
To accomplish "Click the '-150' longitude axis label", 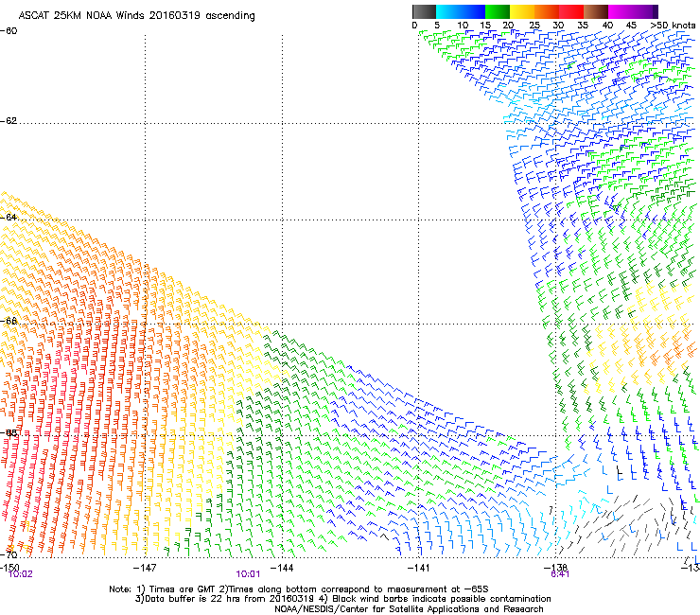I will pos(9,567).
